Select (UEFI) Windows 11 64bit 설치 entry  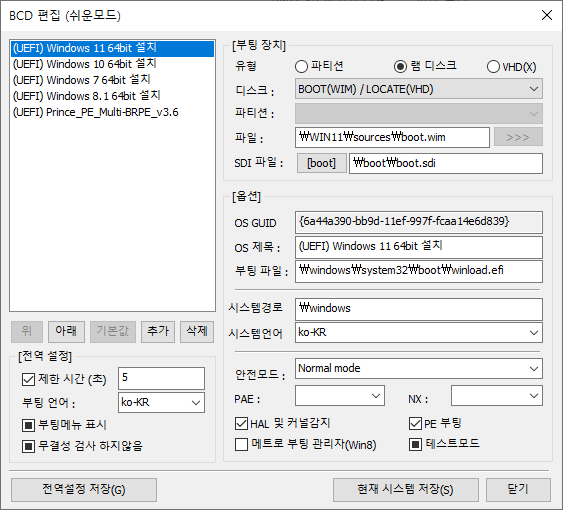point(112,48)
